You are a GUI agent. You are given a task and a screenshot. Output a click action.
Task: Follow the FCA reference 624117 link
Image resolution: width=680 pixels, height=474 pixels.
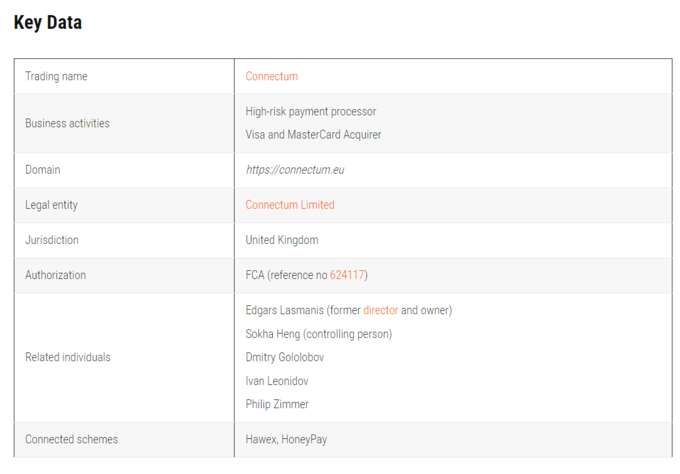click(x=347, y=275)
